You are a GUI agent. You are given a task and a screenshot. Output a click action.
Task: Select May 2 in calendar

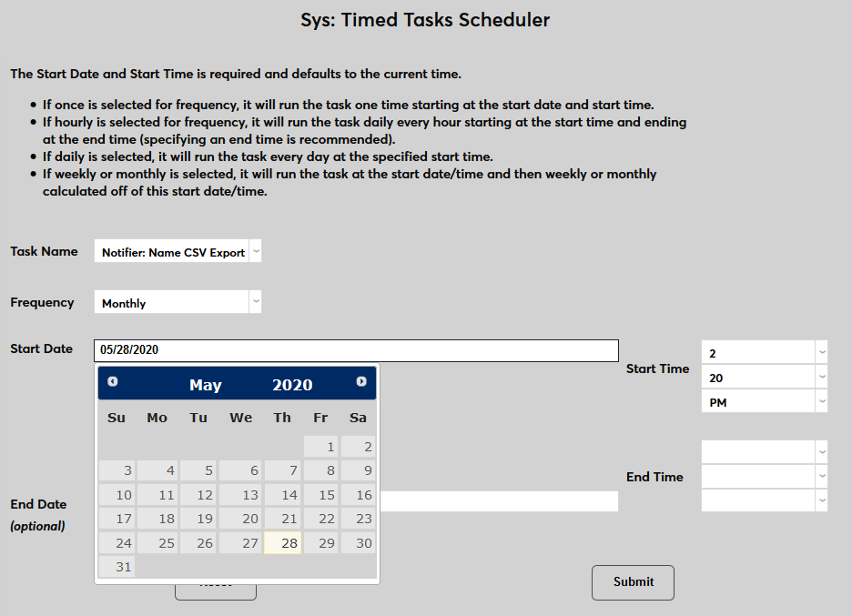[x=358, y=447]
